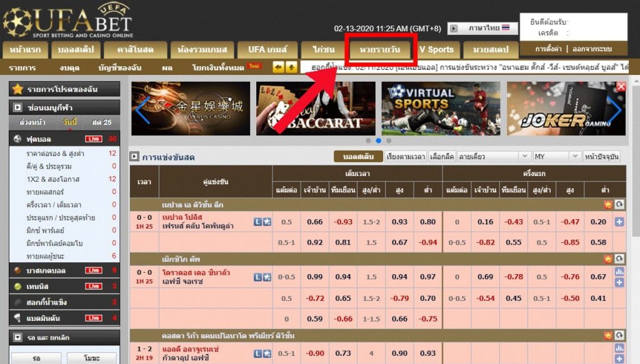Viewport: 640px width, 364px height.
Task: Show previous banner with left arrow
Action: coord(142,110)
